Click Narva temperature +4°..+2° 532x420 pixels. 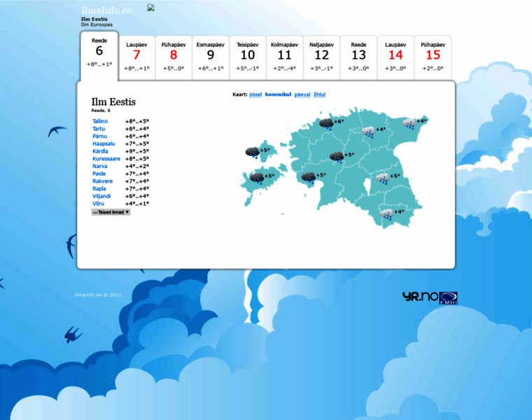coord(137,166)
